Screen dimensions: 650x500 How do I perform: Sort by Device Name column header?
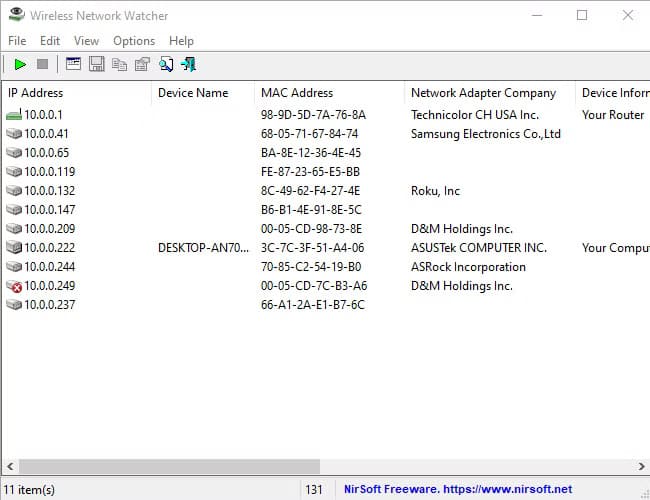point(203,93)
